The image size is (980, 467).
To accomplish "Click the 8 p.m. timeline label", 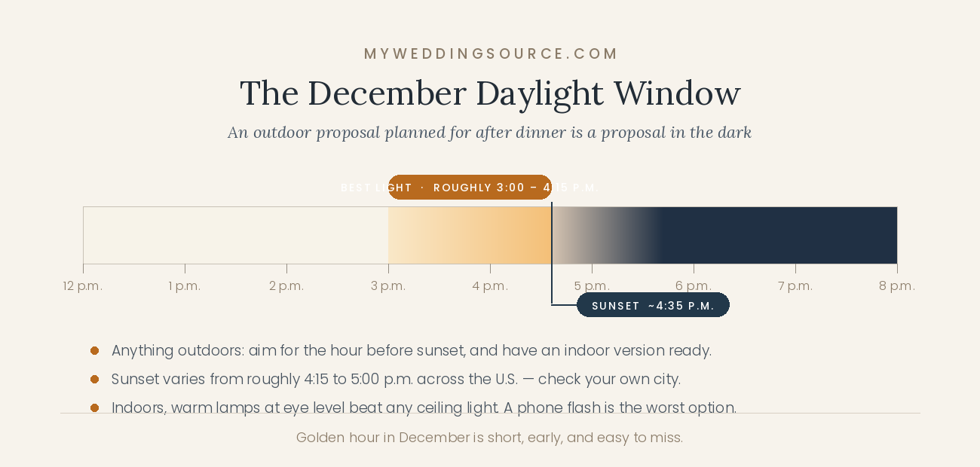I will coord(897,286).
